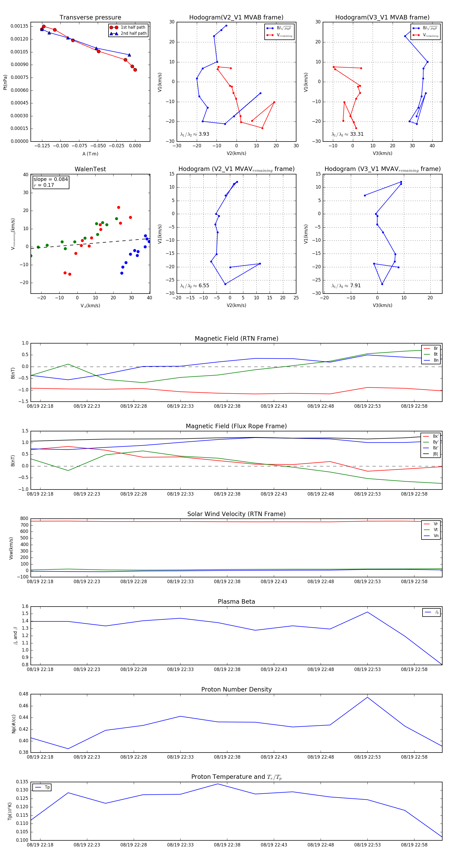Click the "Tp(10^6K)" y-axis label
Viewport: 473px width, 868px height.
tap(10, 811)
